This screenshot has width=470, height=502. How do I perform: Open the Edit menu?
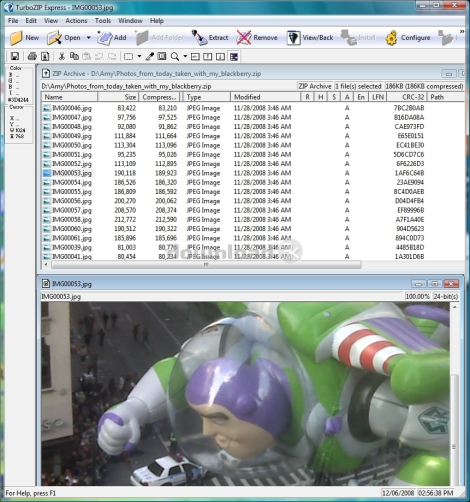point(31,21)
